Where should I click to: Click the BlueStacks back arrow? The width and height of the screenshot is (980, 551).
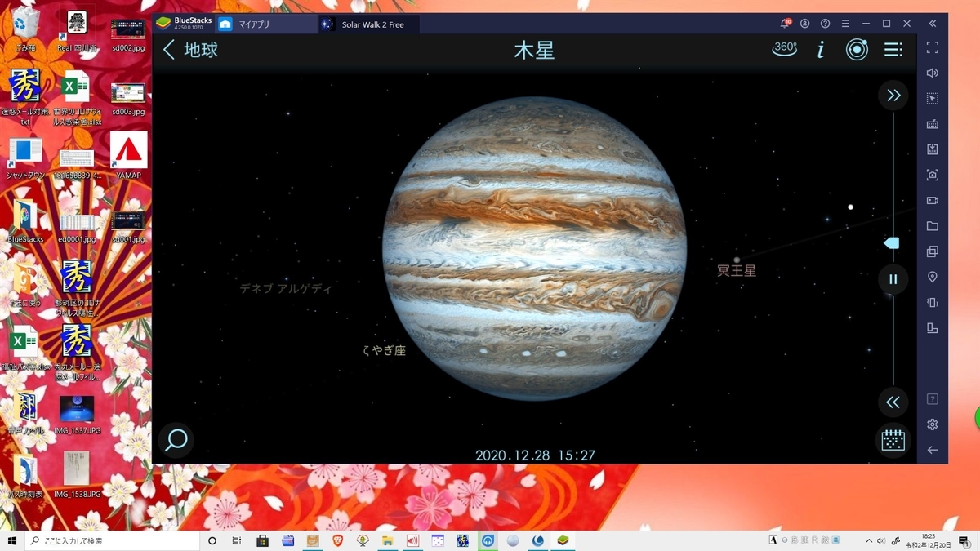pos(932,450)
